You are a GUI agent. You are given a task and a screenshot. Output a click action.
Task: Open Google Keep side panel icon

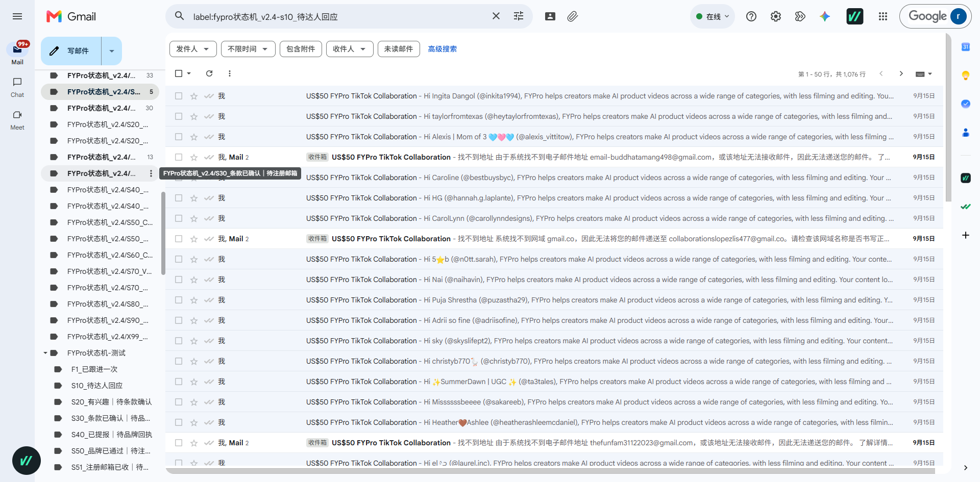click(966, 75)
